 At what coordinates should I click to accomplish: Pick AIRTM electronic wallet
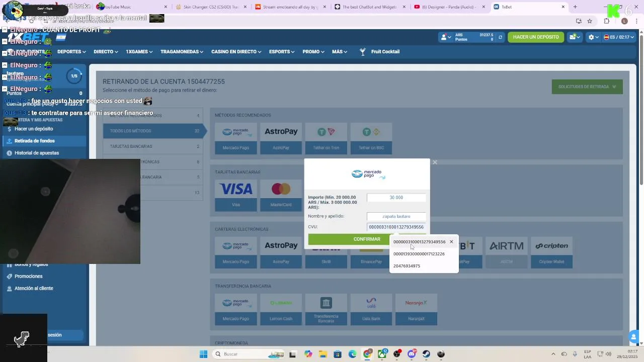point(506,252)
